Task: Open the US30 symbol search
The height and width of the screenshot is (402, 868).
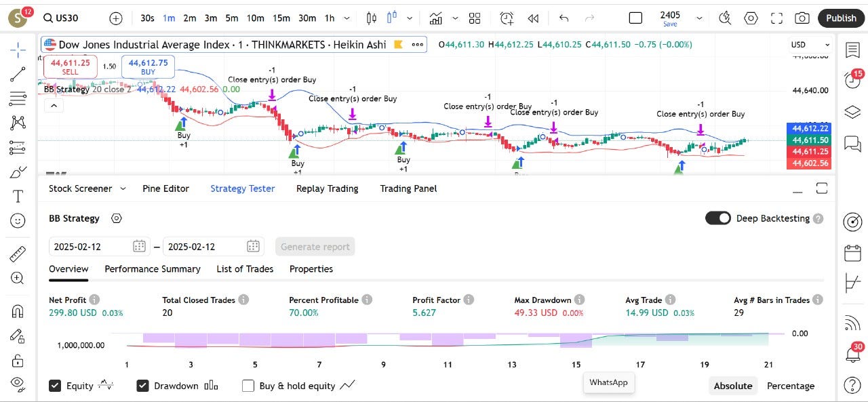Action: (61, 18)
